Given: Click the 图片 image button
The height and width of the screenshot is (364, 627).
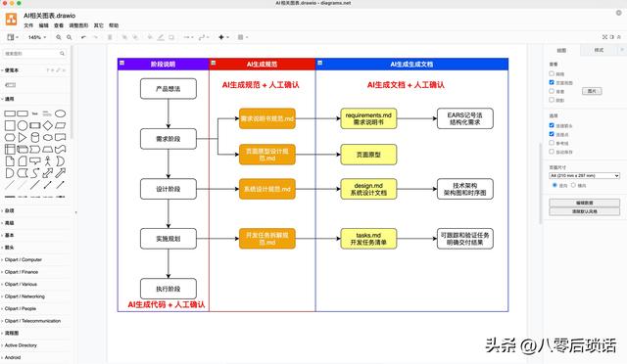Looking at the screenshot, I should click(x=592, y=91).
